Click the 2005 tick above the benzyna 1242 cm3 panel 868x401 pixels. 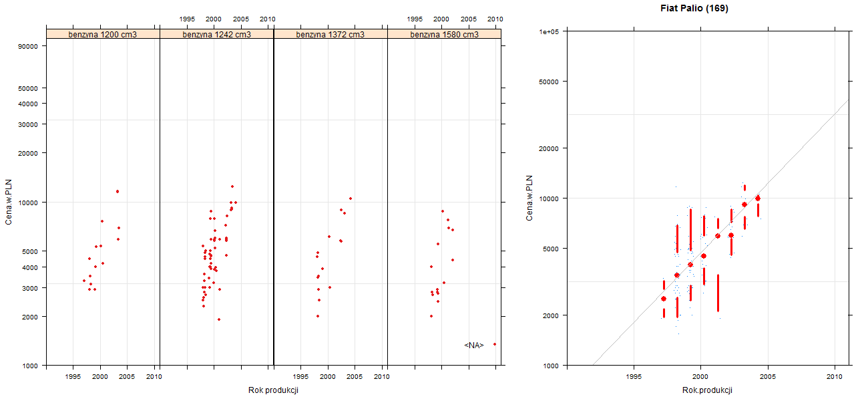[241, 19]
